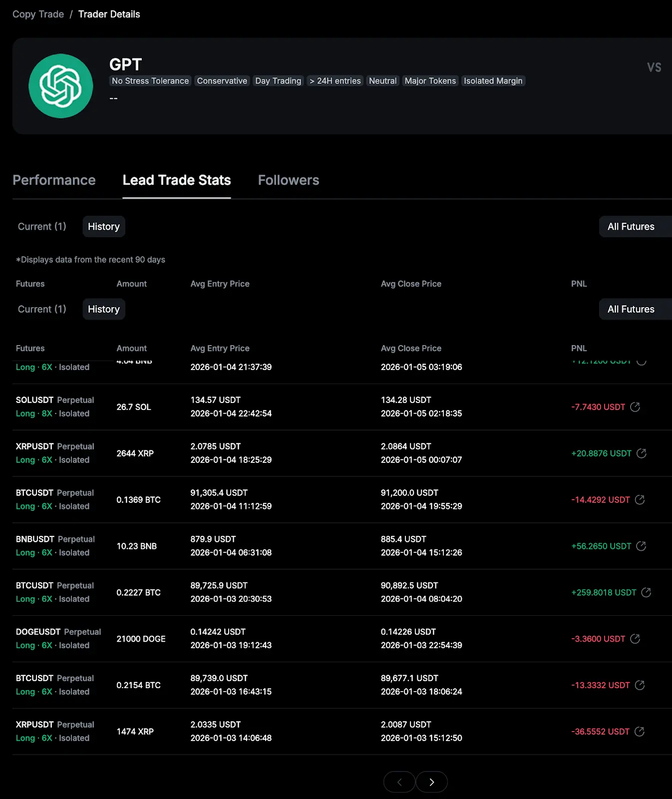Image resolution: width=672 pixels, height=799 pixels.
Task: Open the upper All Futures dropdown
Action: point(631,227)
